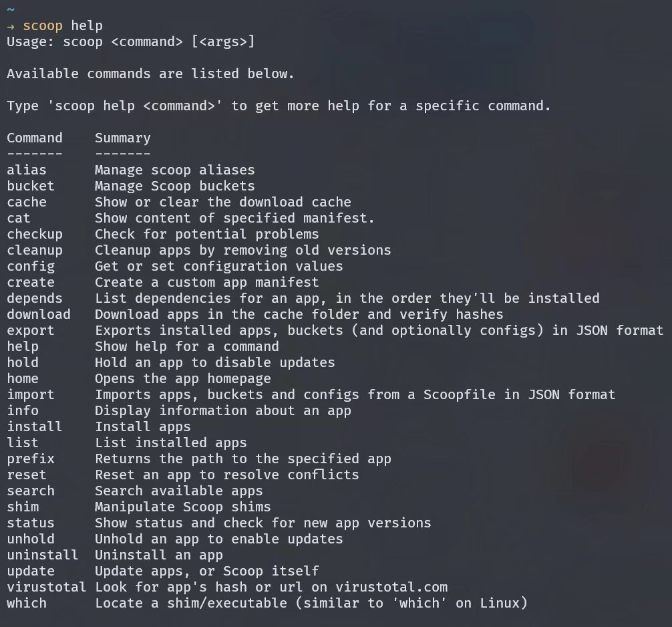Click 'virustotal.com' in the summary text

(391, 588)
